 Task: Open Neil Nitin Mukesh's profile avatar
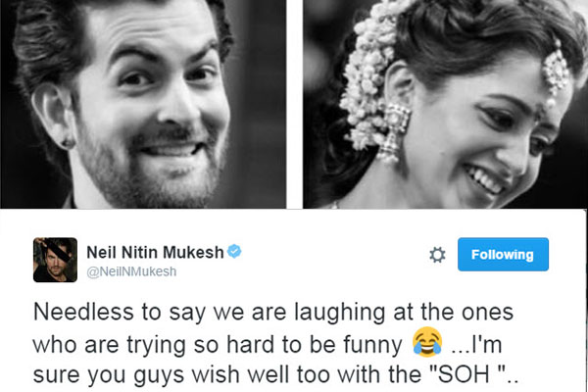55,260
